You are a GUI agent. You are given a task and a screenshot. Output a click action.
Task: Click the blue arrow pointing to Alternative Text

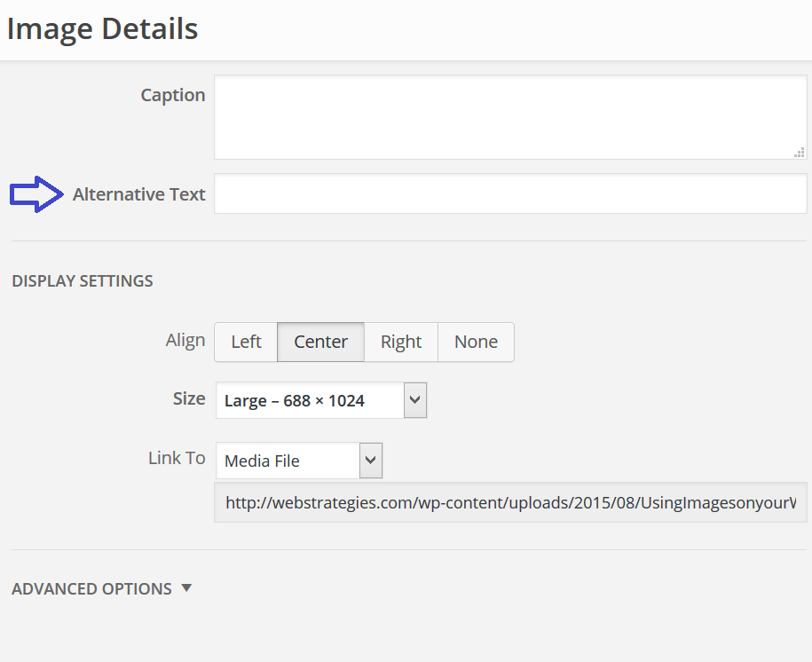(x=36, y=194)
